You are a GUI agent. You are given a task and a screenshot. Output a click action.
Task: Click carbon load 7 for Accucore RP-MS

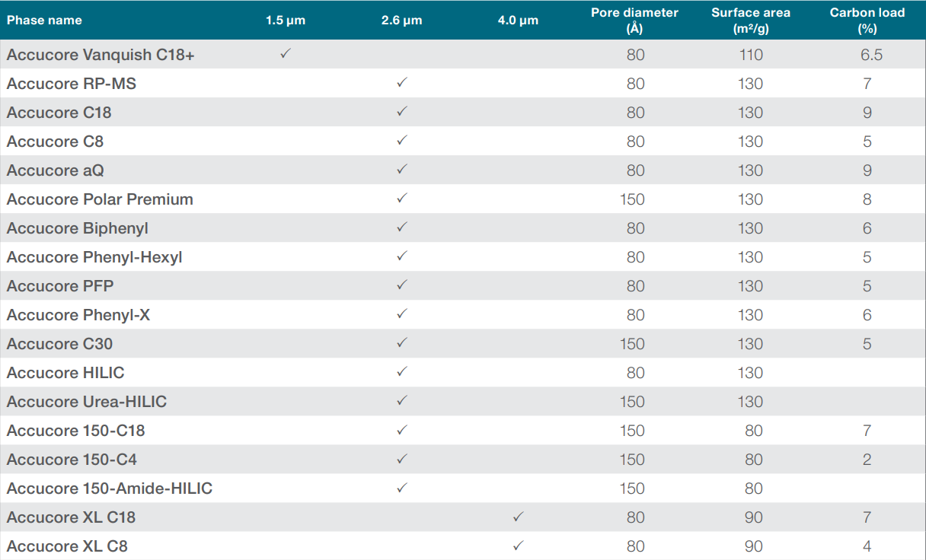click(867, 84)
